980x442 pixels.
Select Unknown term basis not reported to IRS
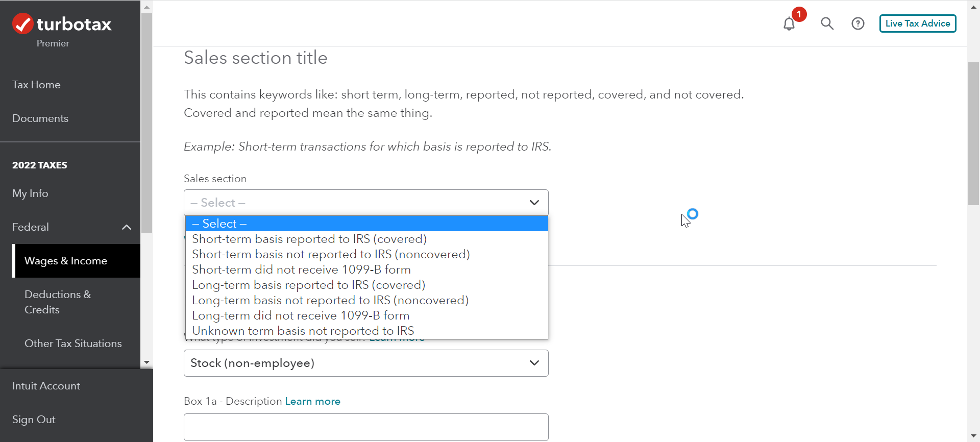(303, 331)
